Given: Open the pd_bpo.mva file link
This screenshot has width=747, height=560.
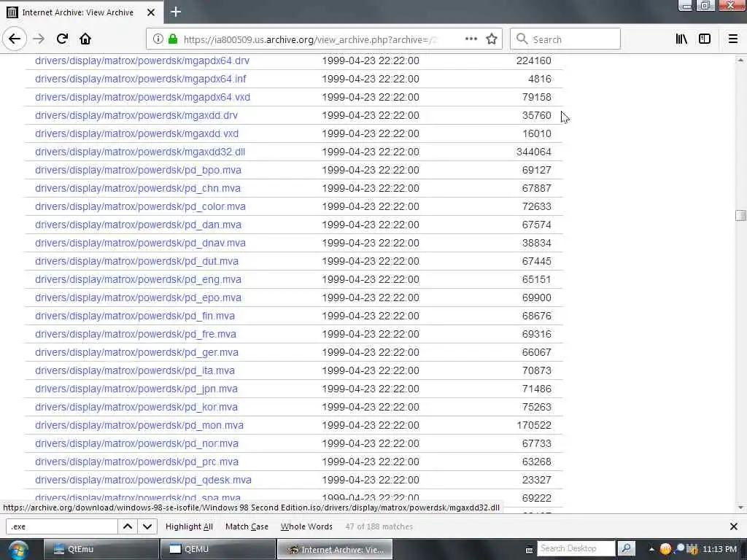Looking at the screenshot, I should coord(138,170).
